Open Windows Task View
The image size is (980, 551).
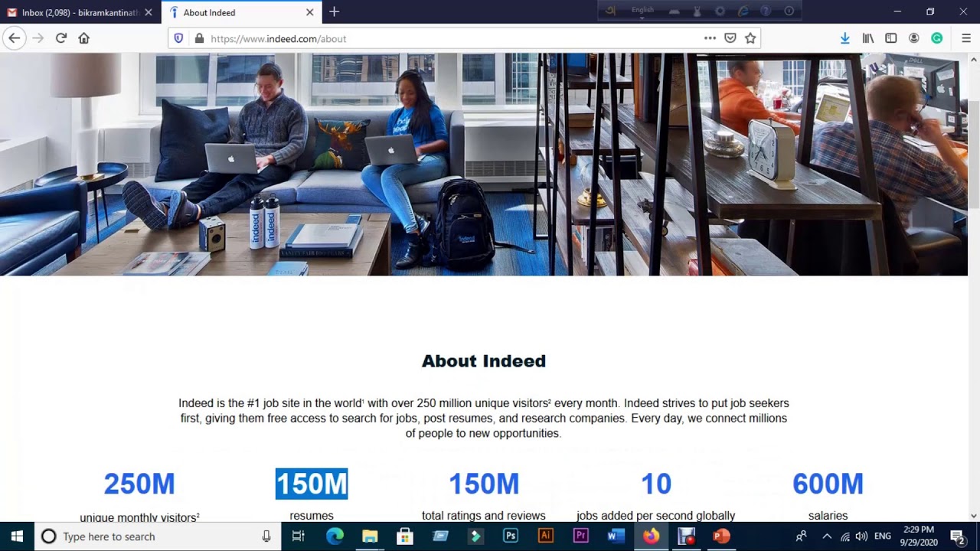point(299,536)
